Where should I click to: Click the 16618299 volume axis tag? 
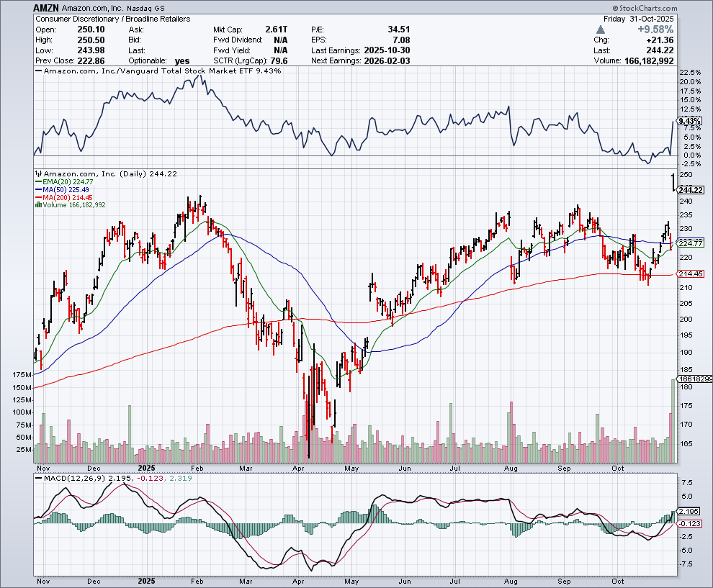695,379
